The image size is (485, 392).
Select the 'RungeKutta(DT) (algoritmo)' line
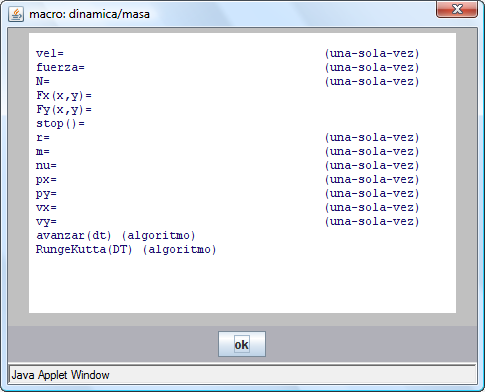click(x=126, y=250)
